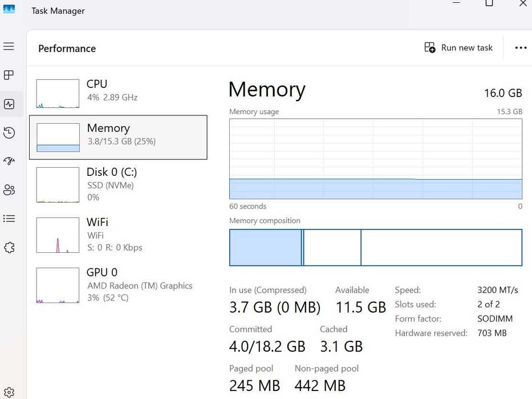Open Task Manager settings gear
The width and height of the screenshot is (532, 399).
tap(9, 392)
